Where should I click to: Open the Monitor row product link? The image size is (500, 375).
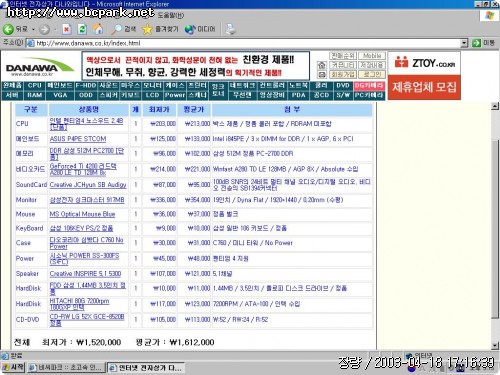click(87, 200)
